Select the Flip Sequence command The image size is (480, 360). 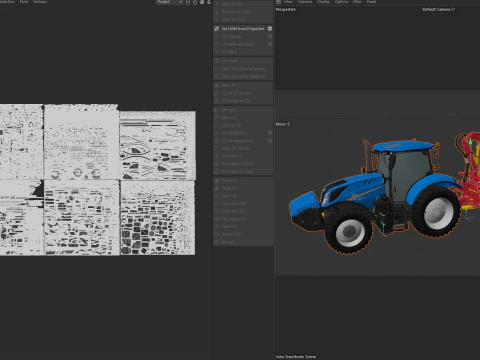(x=243, y=219)
